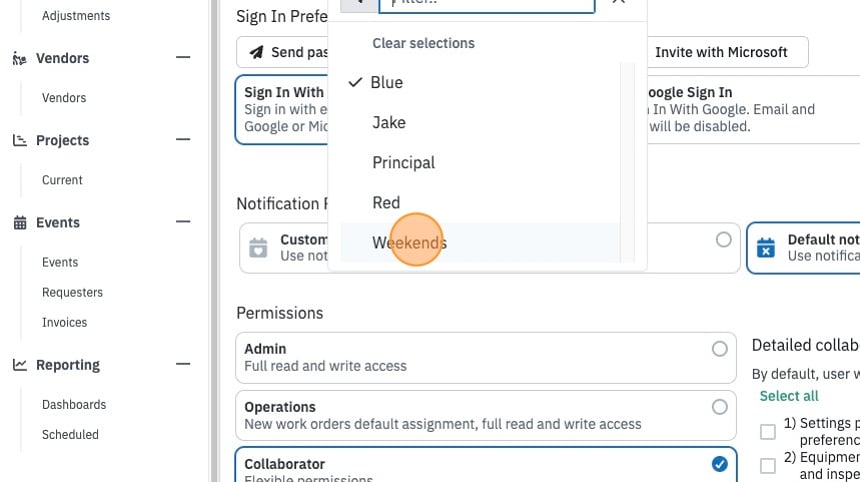Image resolution: width=860 pixels, height=482 pixels.
Task: Click the Clear selections link
Action: pos(423,43)
